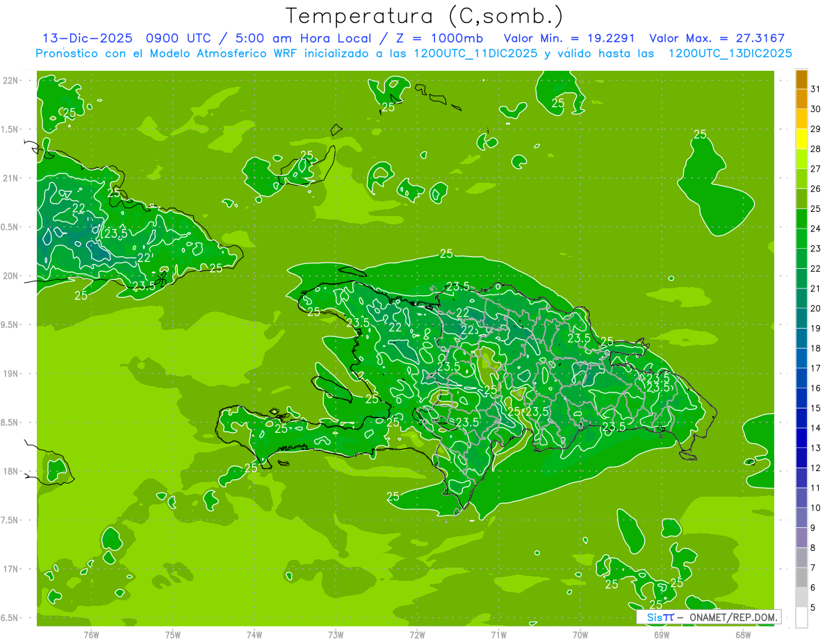834x644 pixels.
Task: Click the '69W' longitude label
Action: [662, 635]
